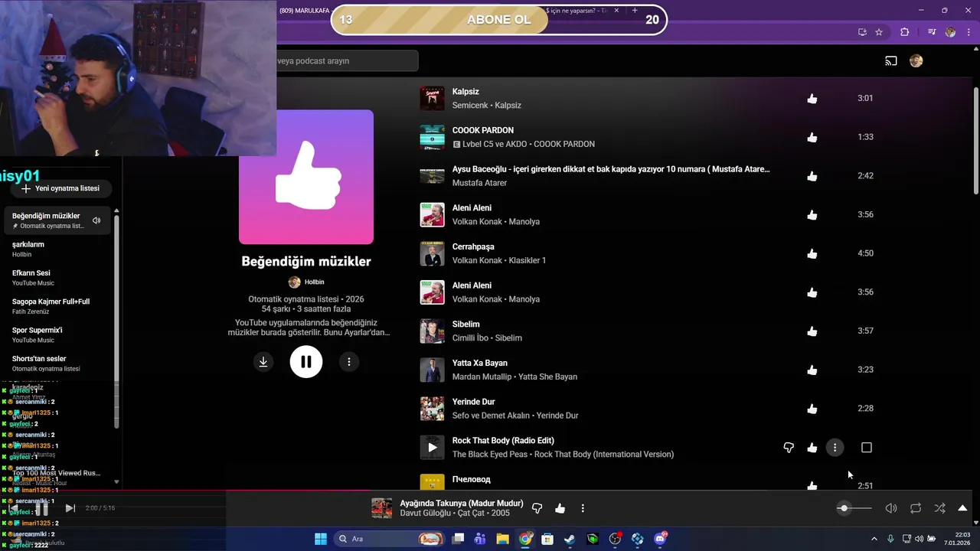The height and width of the screenshot is (551, 980).
Task: Click sidebar playlist scrollbar down arrow
Action: tap(116, 481)
